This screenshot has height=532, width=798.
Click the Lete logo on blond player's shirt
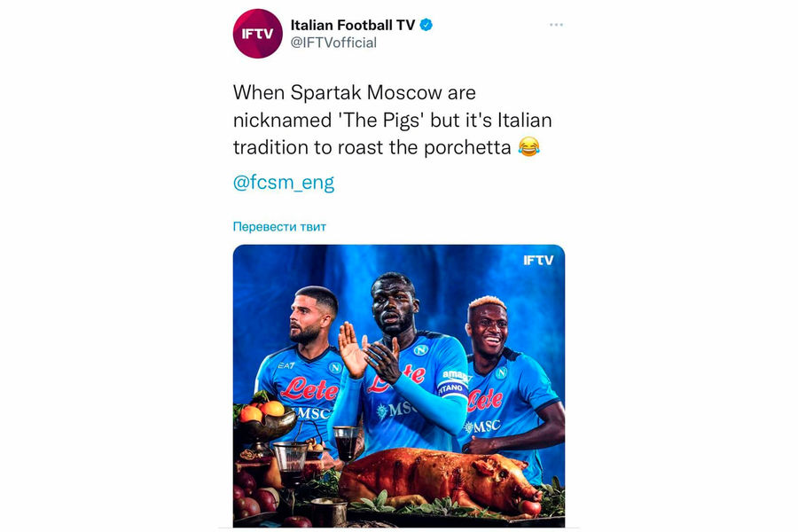tap(484, 401)
